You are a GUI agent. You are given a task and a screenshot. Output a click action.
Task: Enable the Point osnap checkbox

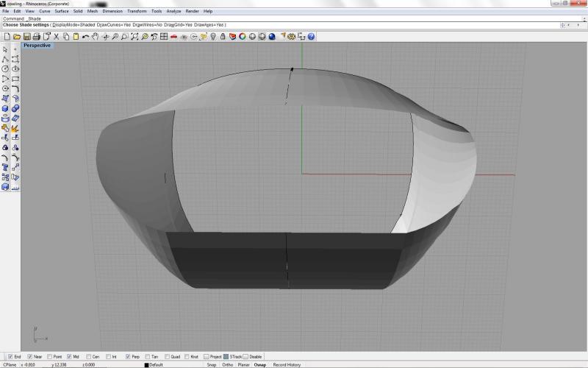point(49,357)
